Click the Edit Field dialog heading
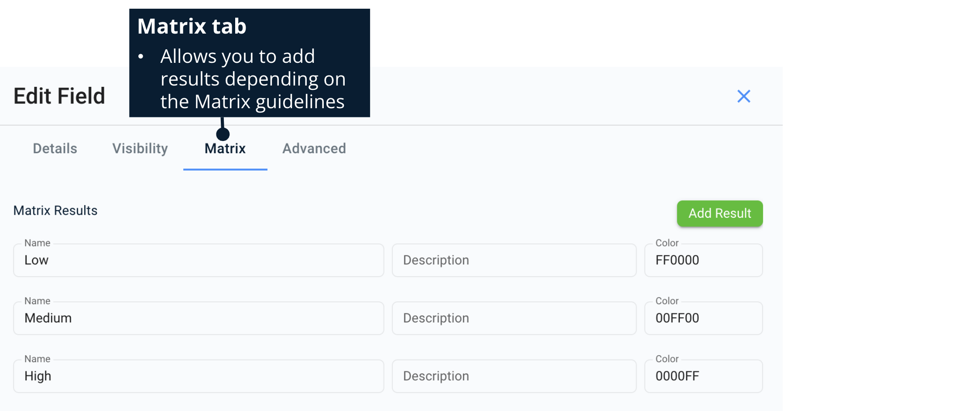980x411 pixels. tap(59, 96)
